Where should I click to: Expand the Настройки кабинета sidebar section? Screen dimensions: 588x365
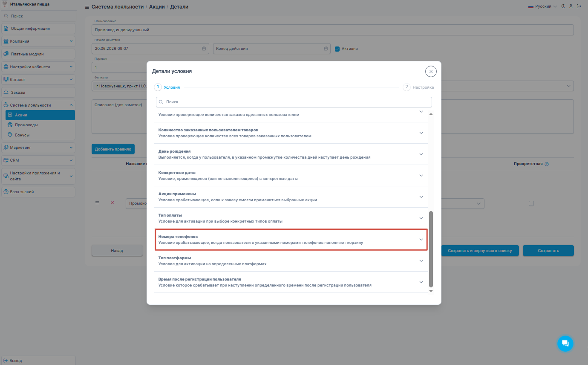pyautogui.click(x=71, y=67)
